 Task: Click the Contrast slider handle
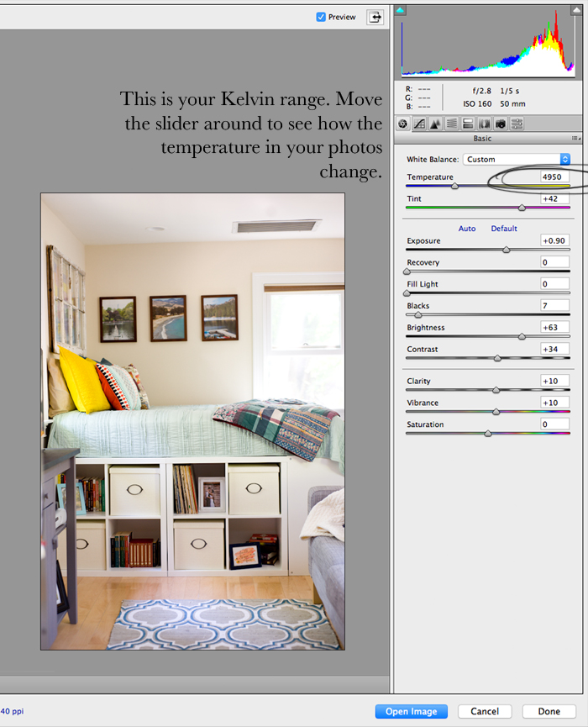click(497, 358)
